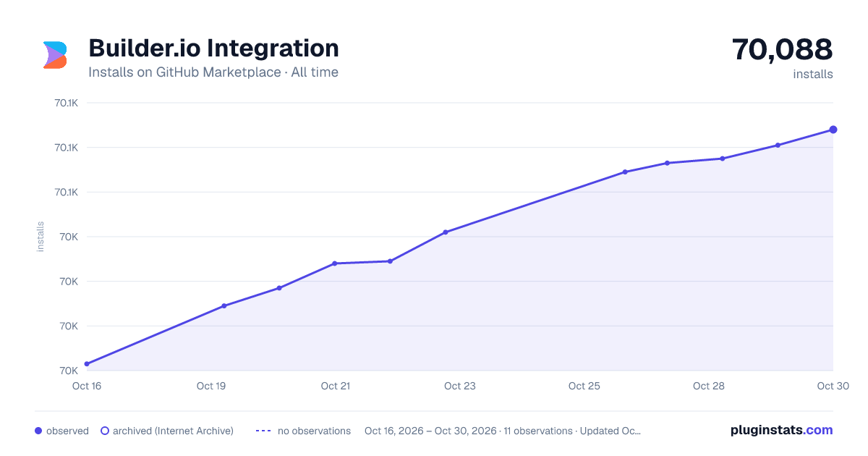Open the pluginstats.com link

pos(781,430)
